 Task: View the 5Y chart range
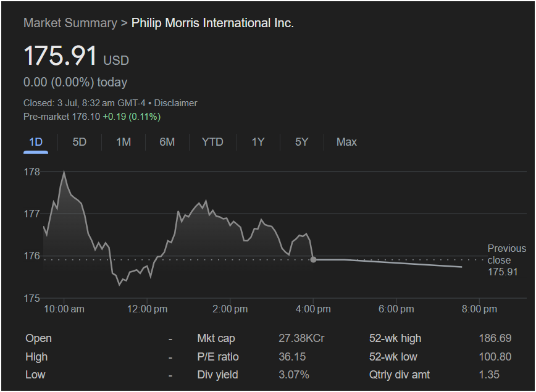point(302,142)
